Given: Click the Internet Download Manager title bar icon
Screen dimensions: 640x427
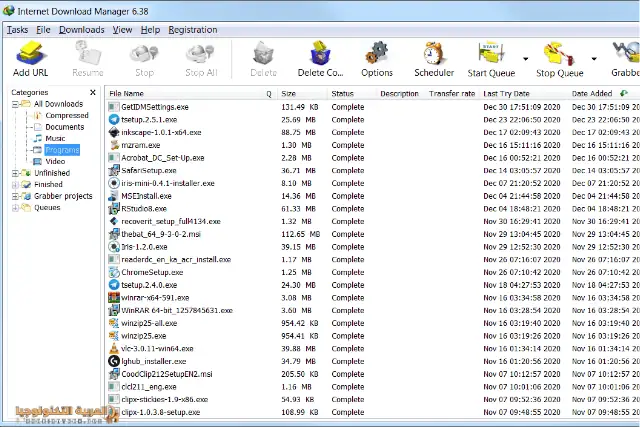Looking at the screenshot, I should (x=8, y=11).
